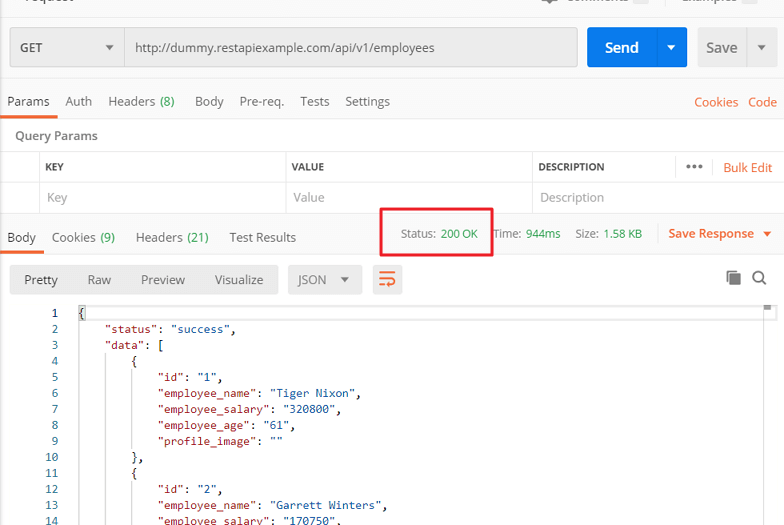Click the "Garrett Winters" value
Screen dimensions: 784x525
point(326,506)
